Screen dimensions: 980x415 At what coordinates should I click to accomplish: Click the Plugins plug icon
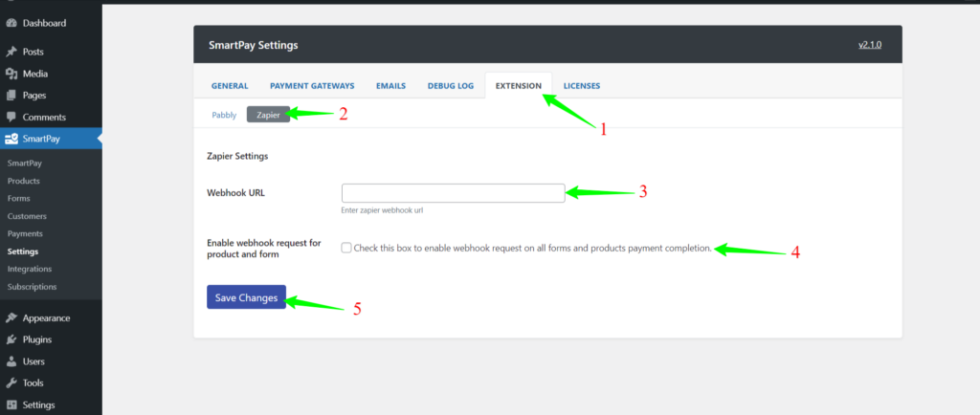coord(11,339)
